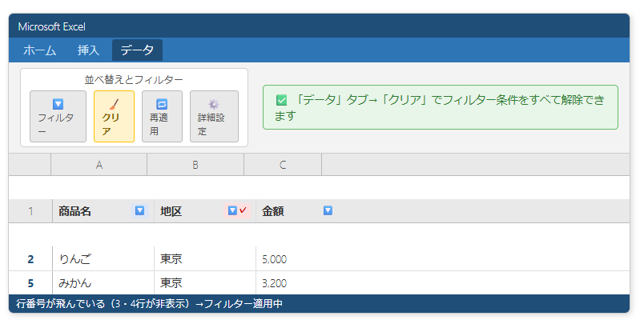Click the green checkmark icon in the tip
This screenshot has width=644, height=324.
pyautogui.click(x=281, y=101)
